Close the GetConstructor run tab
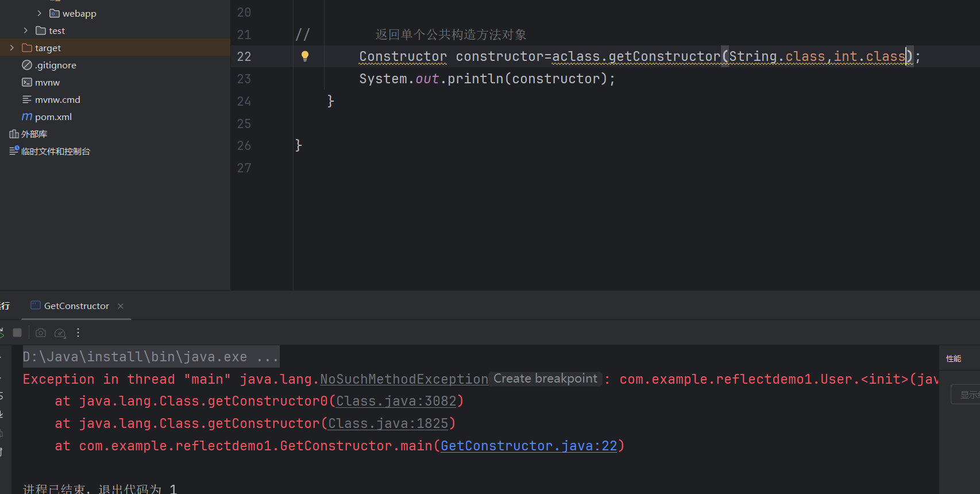The image size is (980, 494). click(121, 306)
